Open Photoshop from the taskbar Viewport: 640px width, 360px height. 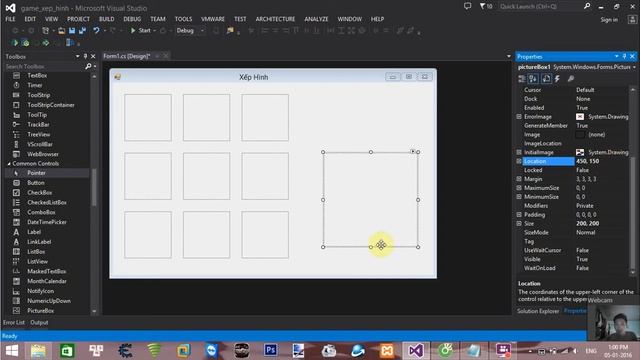(x=271, y=350)
